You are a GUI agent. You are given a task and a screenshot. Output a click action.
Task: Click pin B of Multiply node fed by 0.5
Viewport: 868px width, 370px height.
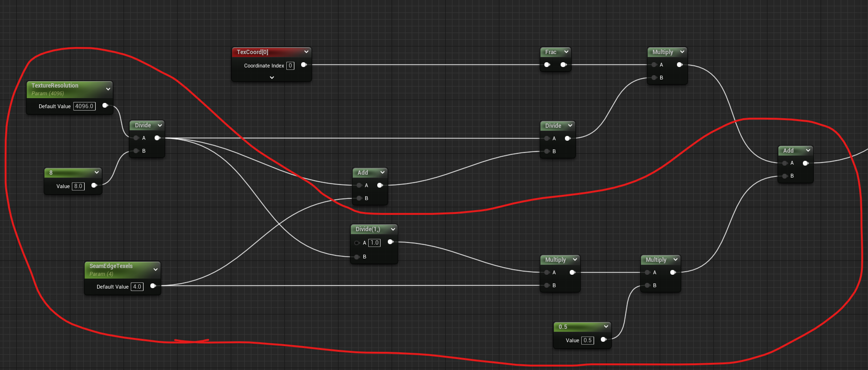pos(647,285)
